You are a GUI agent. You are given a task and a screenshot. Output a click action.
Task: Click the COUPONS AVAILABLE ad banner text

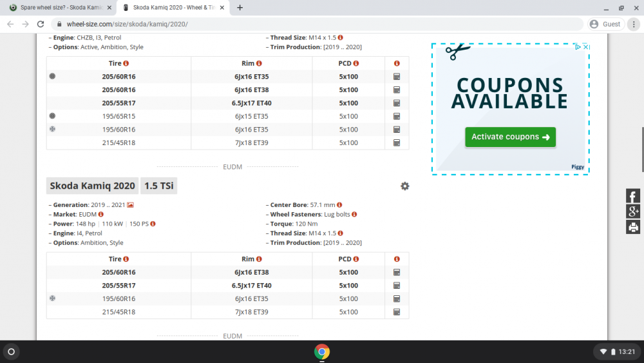point(509,93)
